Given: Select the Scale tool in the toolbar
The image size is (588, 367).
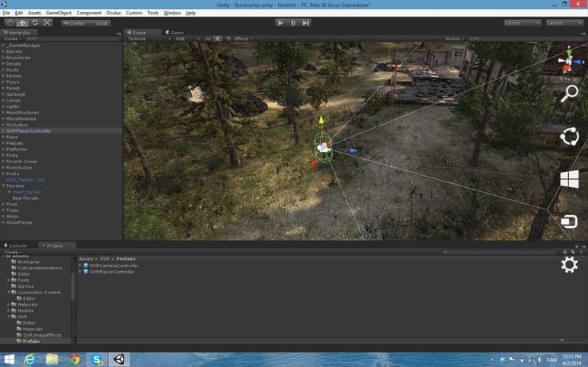Looking at the screenshot, I should point(47,23).
